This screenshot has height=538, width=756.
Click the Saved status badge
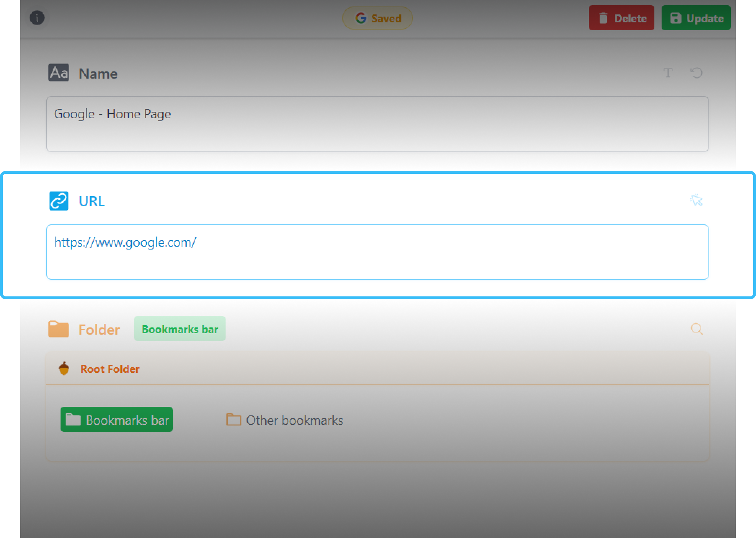point(377,18)
